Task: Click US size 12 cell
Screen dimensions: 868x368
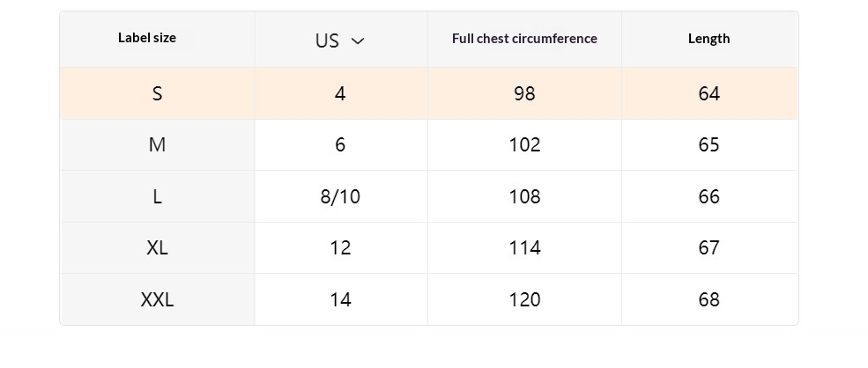Action: click(x=340, y=248)
